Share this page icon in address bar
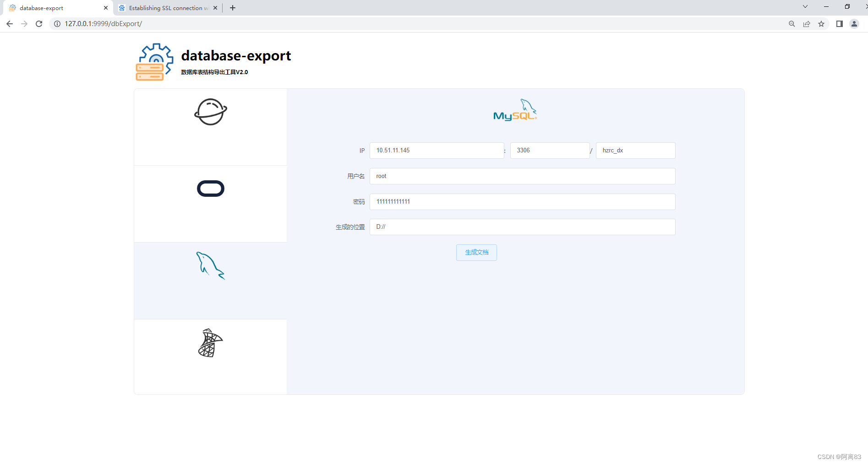 807,24
